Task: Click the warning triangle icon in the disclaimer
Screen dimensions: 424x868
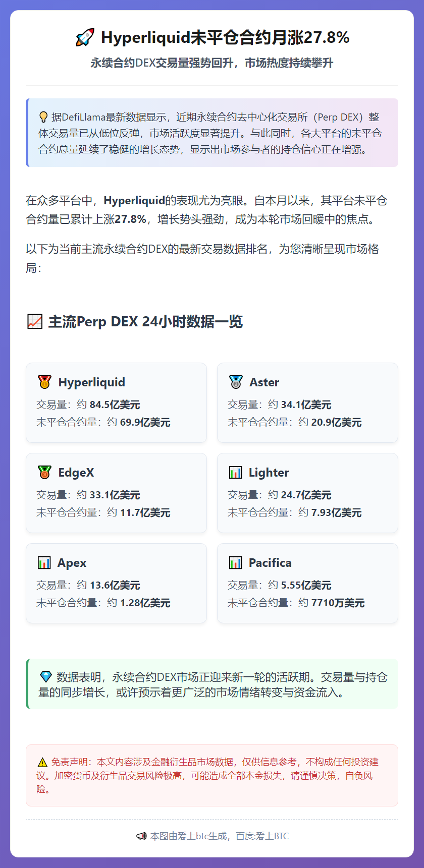Action: tap(42, 763)
